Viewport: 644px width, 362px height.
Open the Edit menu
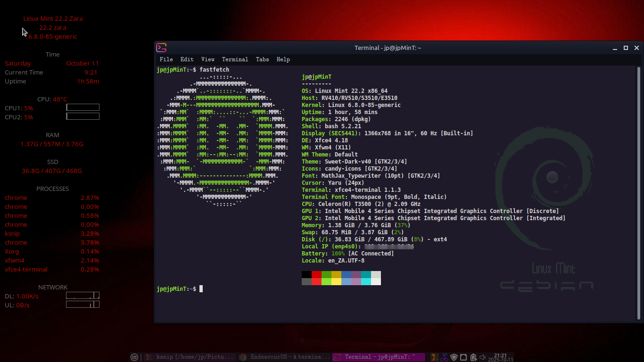pyautogui.click(x=187, y=59)
